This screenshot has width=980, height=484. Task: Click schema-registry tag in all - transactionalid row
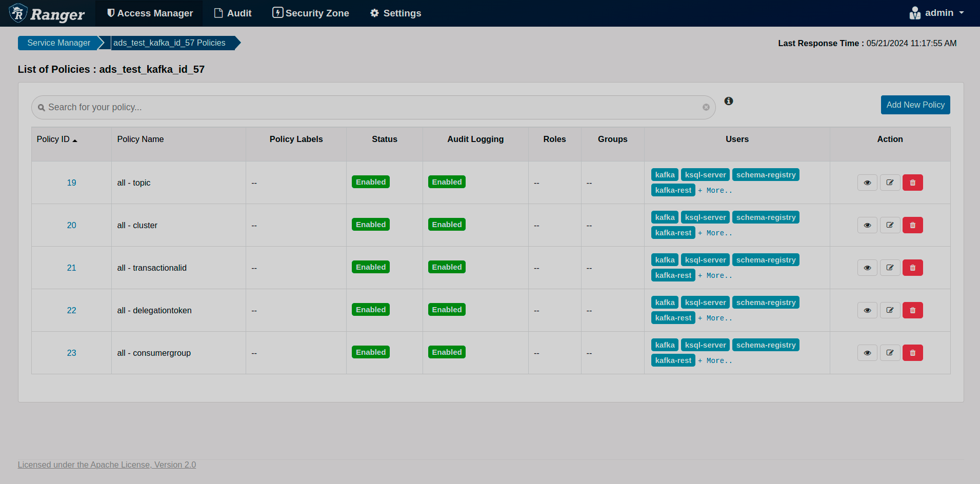(x=766, y=260)
